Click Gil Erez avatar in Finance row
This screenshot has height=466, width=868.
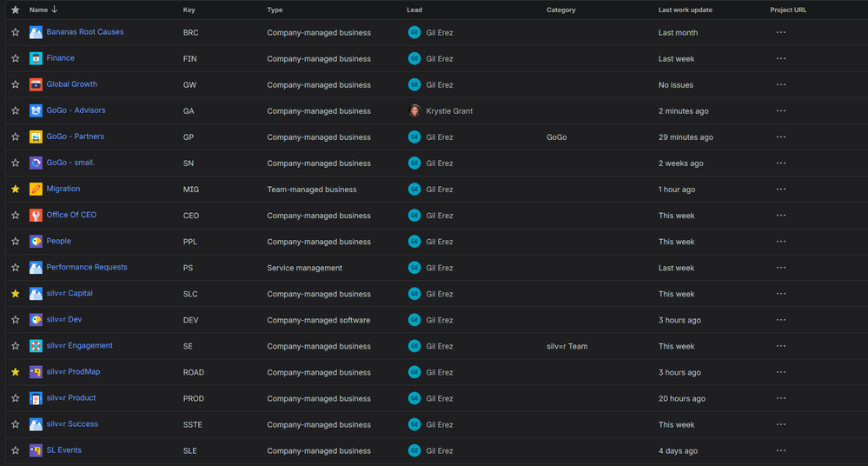[414, 58]
